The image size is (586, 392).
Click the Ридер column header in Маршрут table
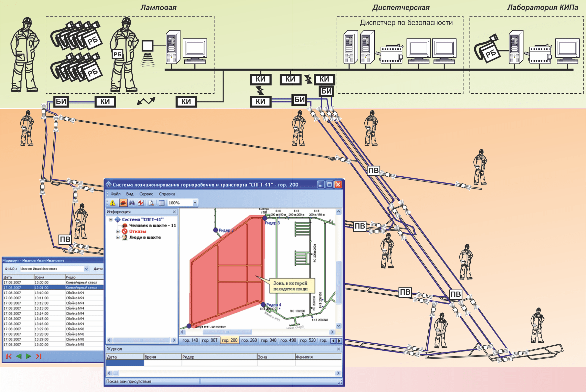tap(84, 277)
